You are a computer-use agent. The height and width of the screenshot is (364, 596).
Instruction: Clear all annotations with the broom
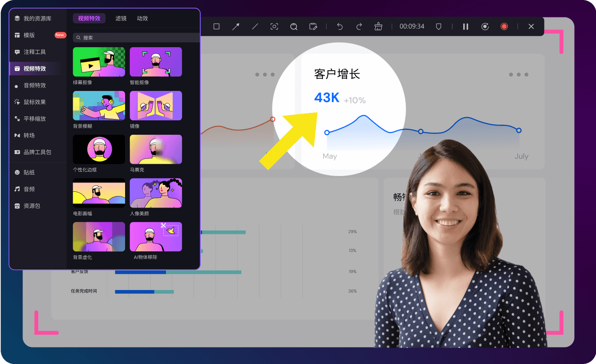coord(378,26)
